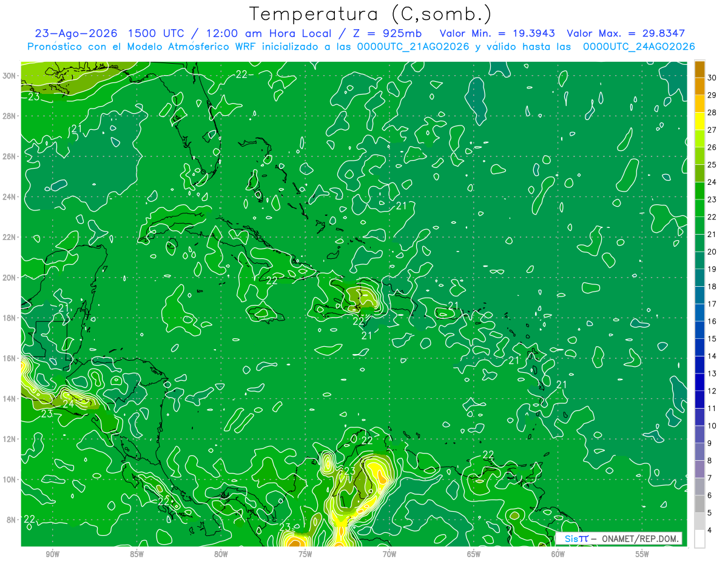
Task: Click initialization time "0000UTC_21AGO2026"
Action: [x=413, y=47]
